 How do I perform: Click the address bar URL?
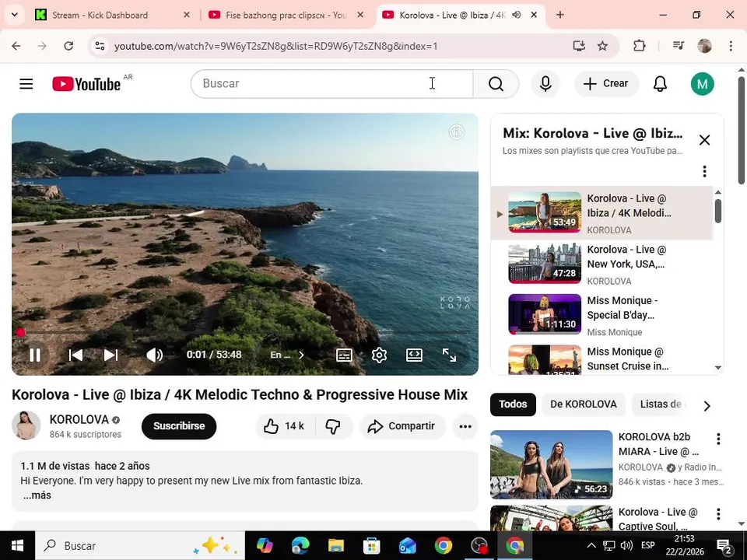[275, 46]
